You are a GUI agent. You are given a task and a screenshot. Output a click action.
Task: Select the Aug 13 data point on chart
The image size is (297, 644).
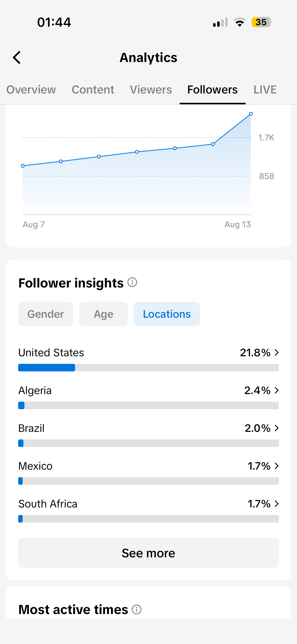pyautogui.click(x=251, y=114)
